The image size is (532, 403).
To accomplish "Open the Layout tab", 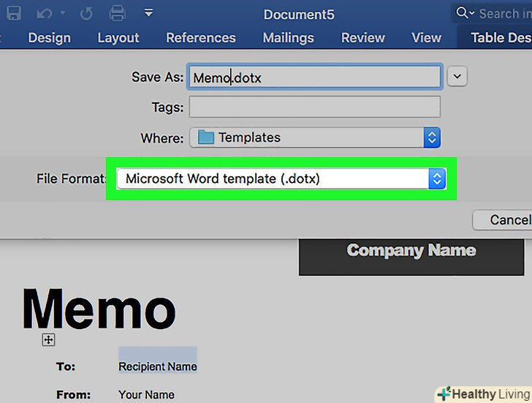I will click(118, 38).
